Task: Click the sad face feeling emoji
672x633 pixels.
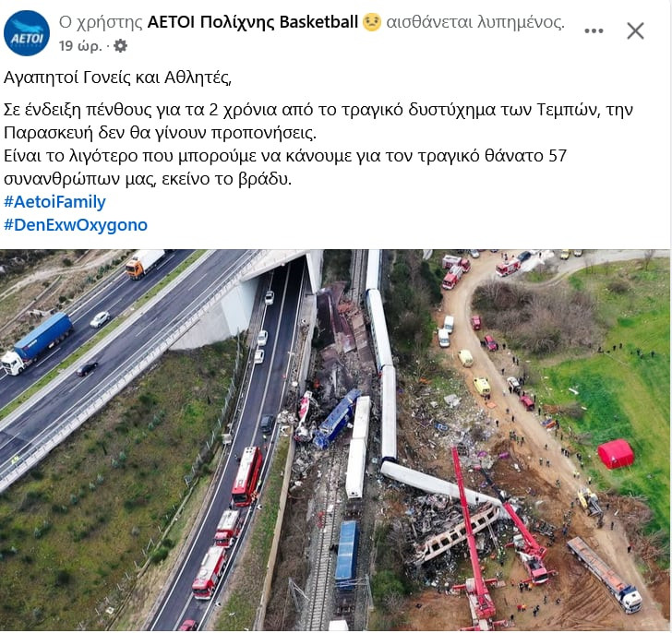Action: 372,22
